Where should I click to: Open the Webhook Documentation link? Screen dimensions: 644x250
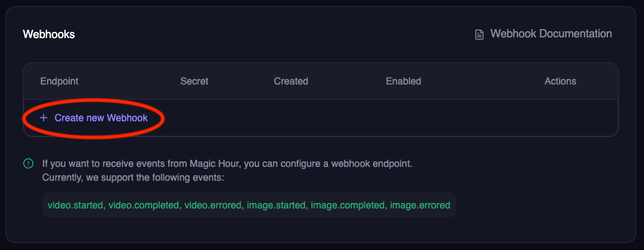543,34
